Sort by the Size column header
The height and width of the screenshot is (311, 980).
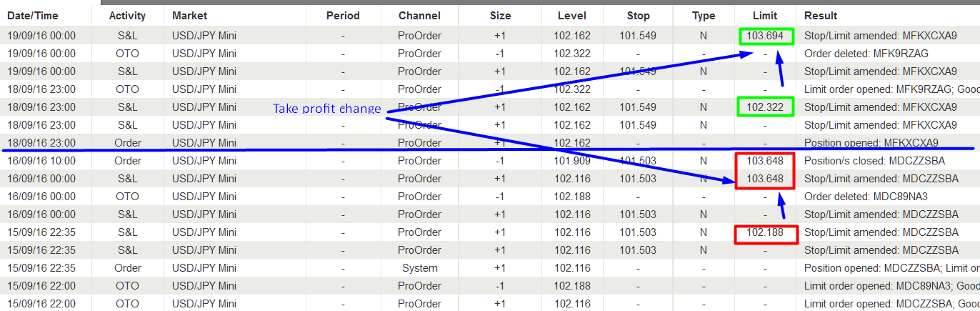point(501,15)
